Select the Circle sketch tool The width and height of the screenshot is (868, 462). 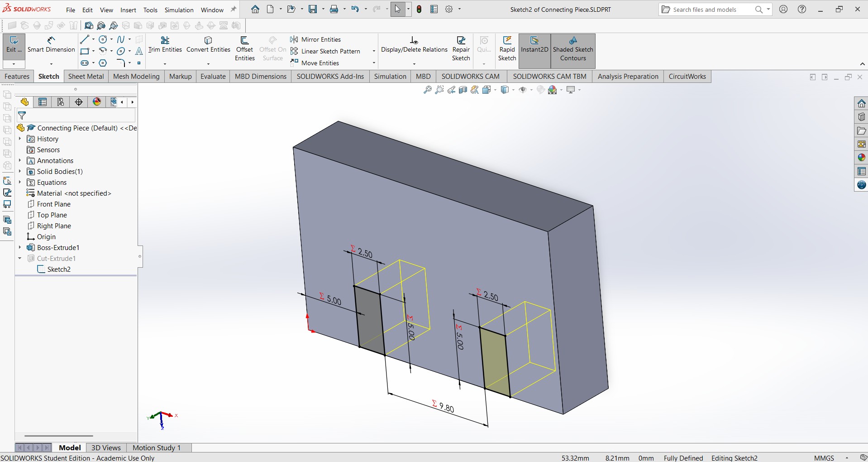pos(103,39)
